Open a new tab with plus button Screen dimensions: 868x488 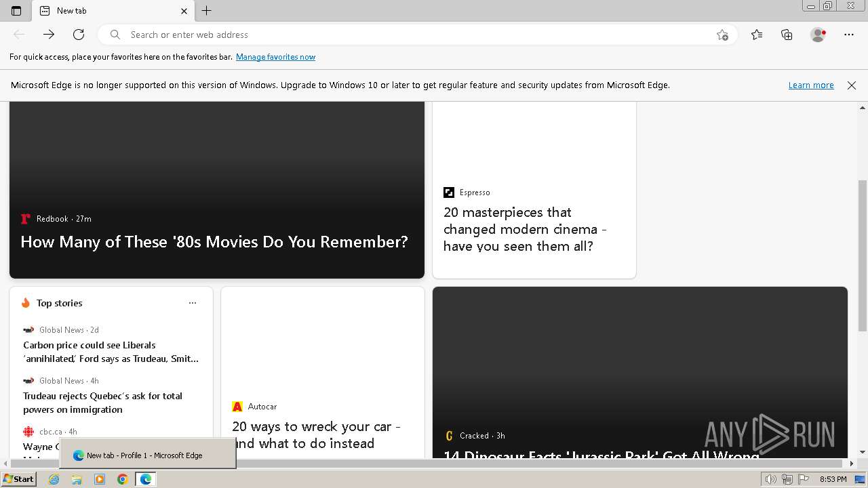(207, 11)
